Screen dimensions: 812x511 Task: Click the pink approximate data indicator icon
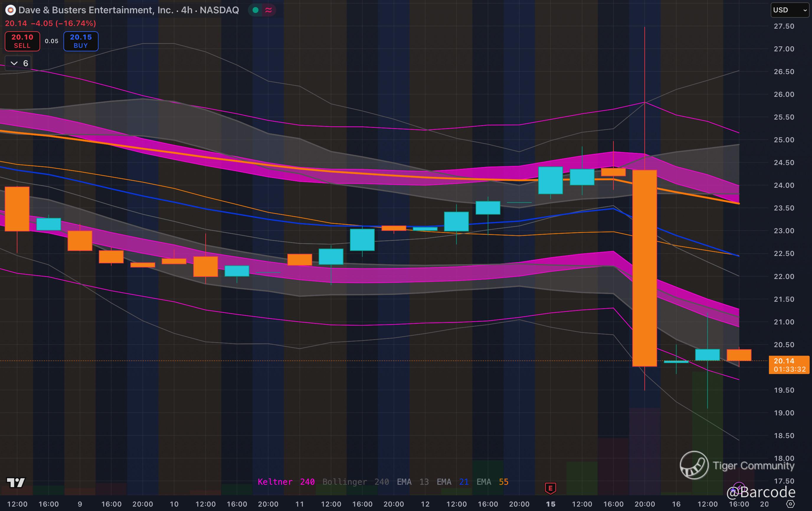(269, 10)
